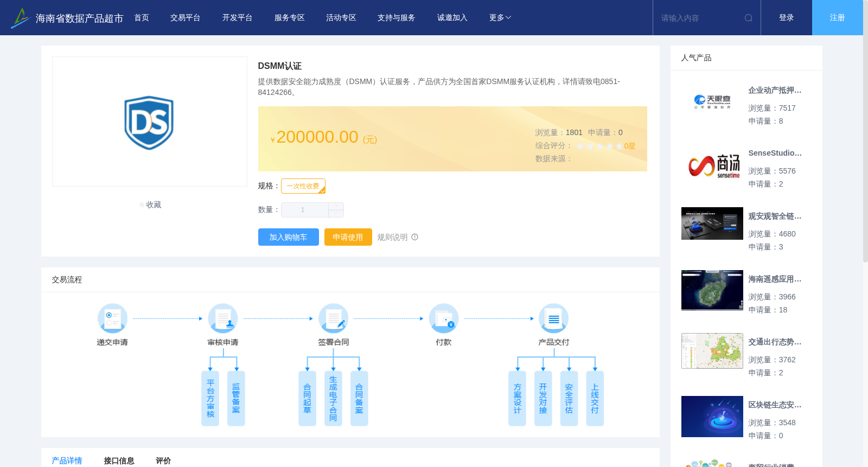Click the 加入购物车 button
The width and height of the screenshot is (868, 467).
tap(289, 237)
